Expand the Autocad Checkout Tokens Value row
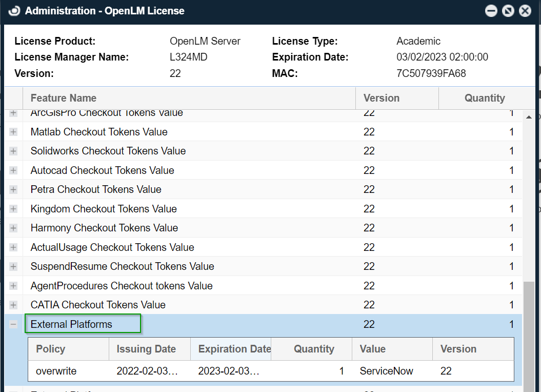Viewport: 541px width, 392px height. pos(13,170)
